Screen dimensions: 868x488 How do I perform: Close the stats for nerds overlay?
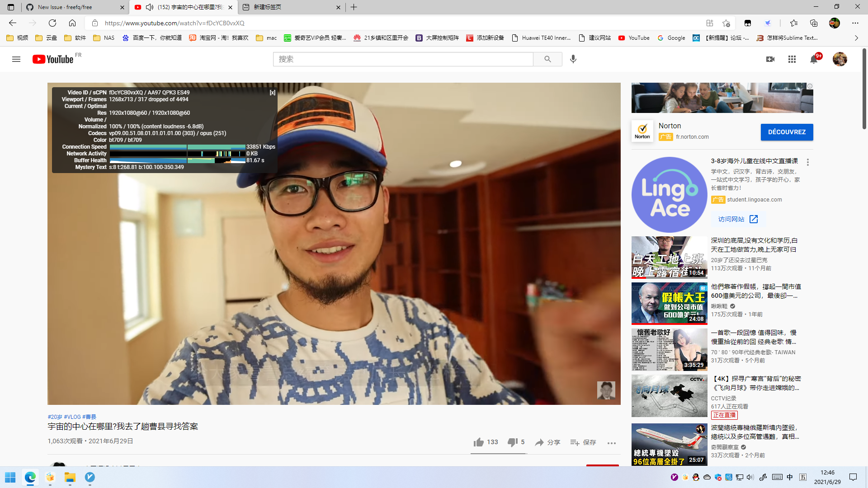point(273,93)
